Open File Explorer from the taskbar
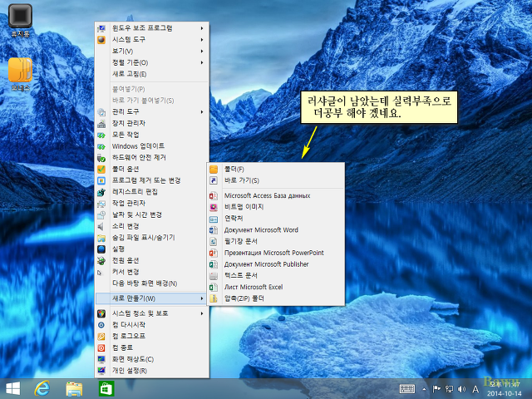The width and height of the screenshot is (532, 399). click(74, 389)
